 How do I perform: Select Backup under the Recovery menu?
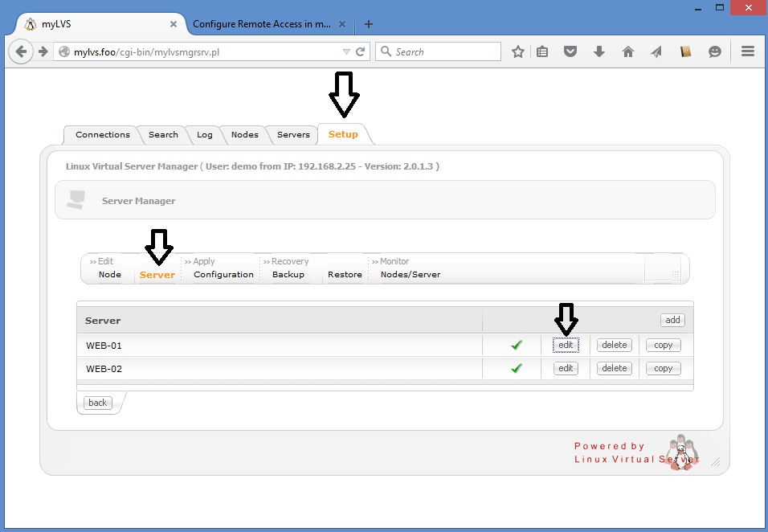[288, 274]
